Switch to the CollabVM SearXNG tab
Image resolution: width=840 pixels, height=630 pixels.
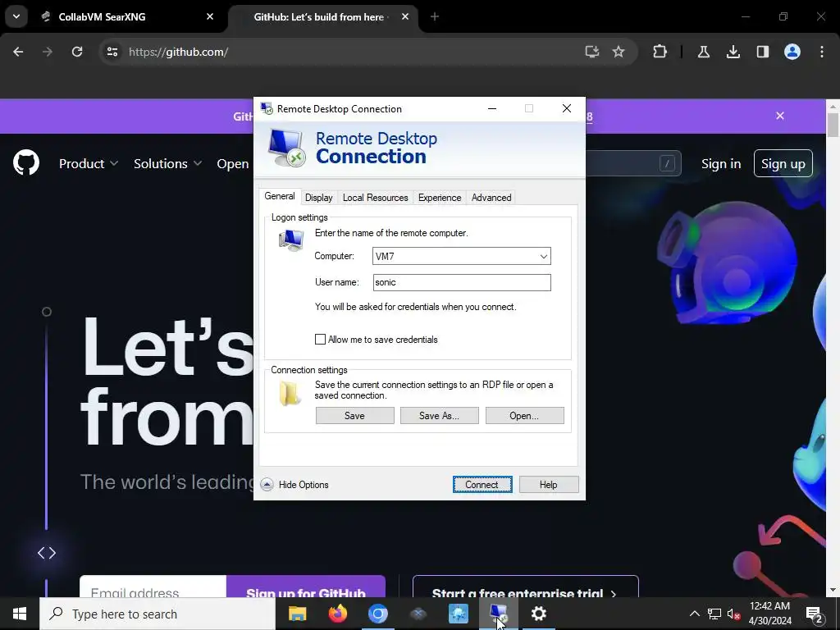128,16
